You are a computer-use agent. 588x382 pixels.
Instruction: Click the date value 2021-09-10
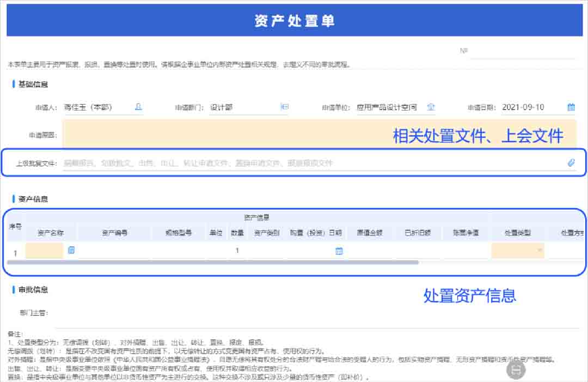tap(523, 107)
